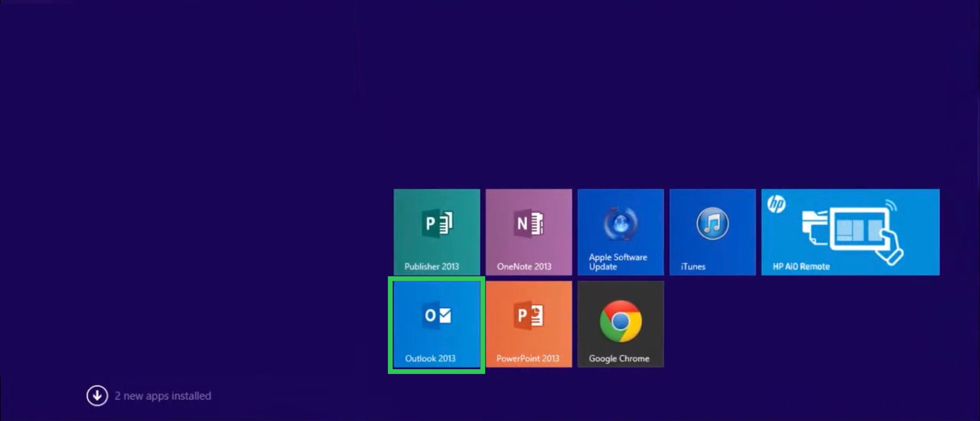Launch iTunes from the Start screen

coord(712,232)
